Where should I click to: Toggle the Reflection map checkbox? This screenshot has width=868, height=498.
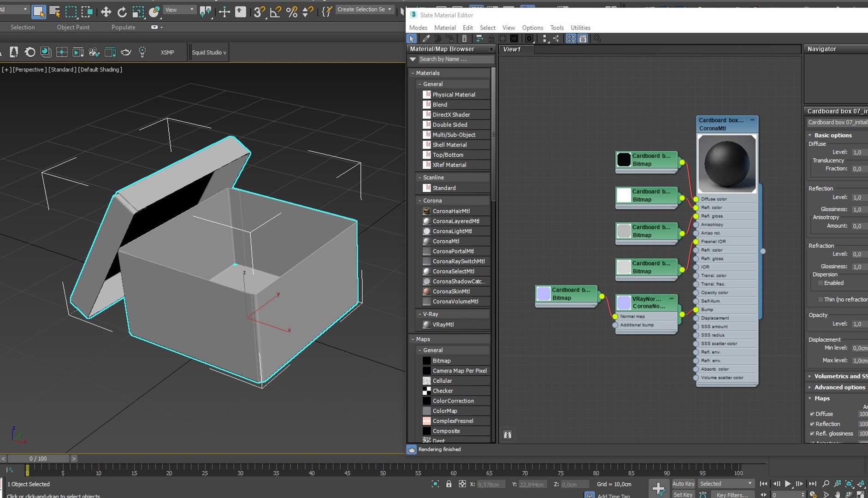[812, 424]
